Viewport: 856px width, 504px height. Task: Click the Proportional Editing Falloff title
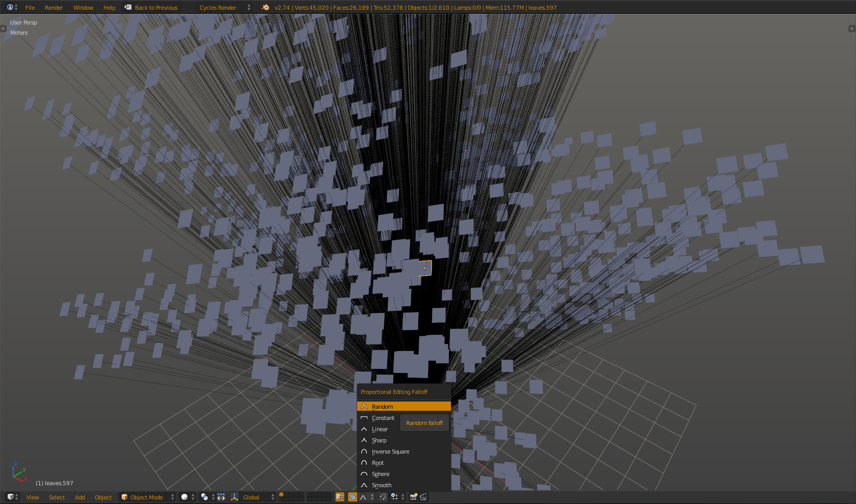394,392
